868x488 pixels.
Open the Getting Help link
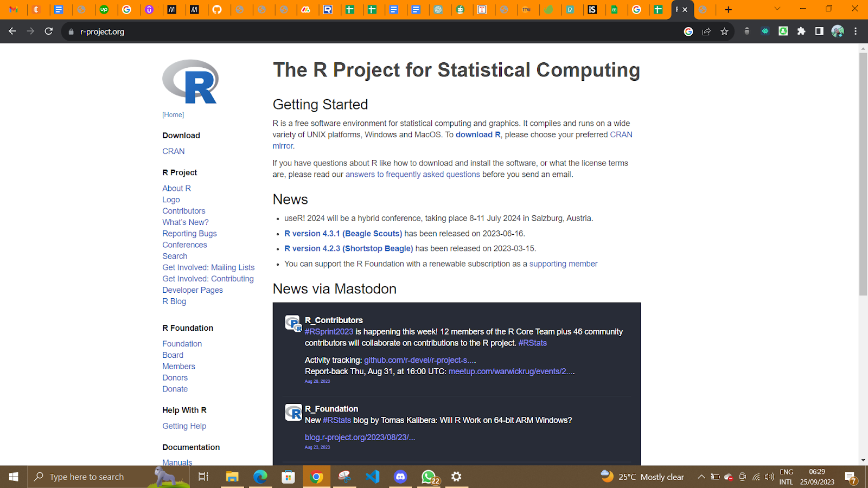coord(184,426)
